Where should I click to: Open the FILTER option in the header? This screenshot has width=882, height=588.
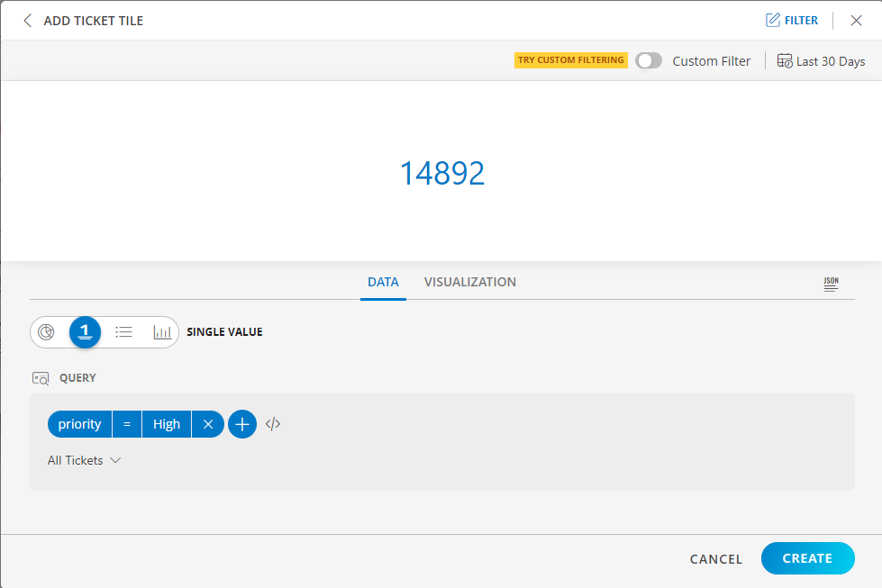[x=792, y=20]
